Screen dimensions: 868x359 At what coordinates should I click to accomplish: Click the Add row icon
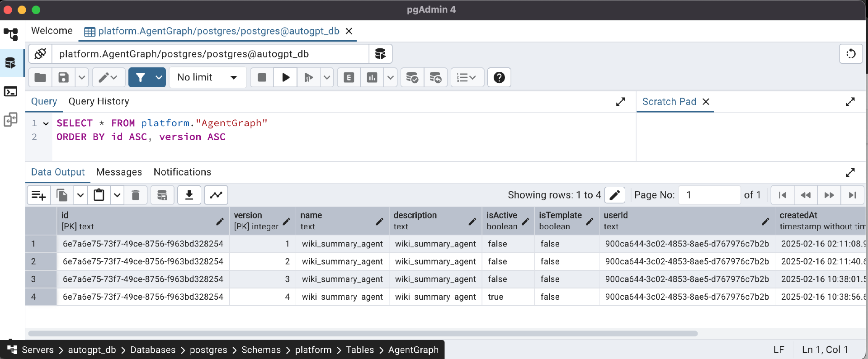pos(39,195)
